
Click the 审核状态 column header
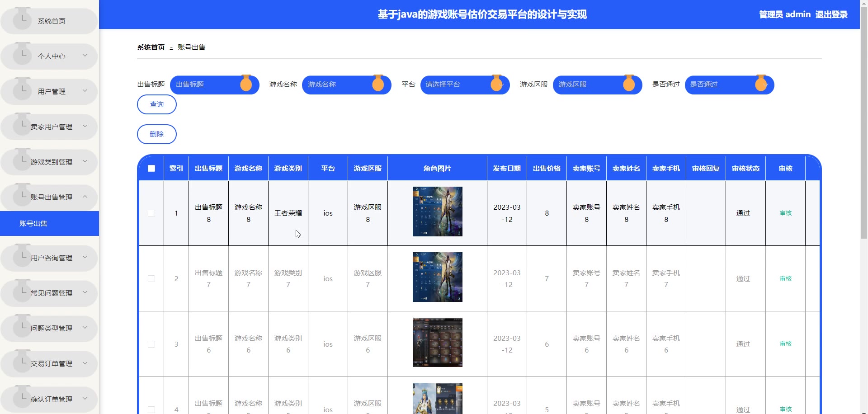tap(745, 169)
